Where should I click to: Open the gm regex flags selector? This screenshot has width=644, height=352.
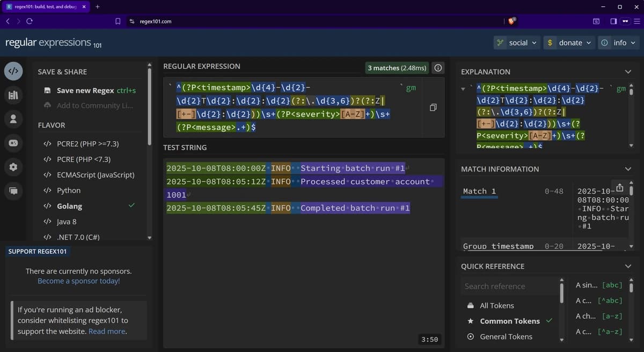pyautogui.click(x=411, y=88)
